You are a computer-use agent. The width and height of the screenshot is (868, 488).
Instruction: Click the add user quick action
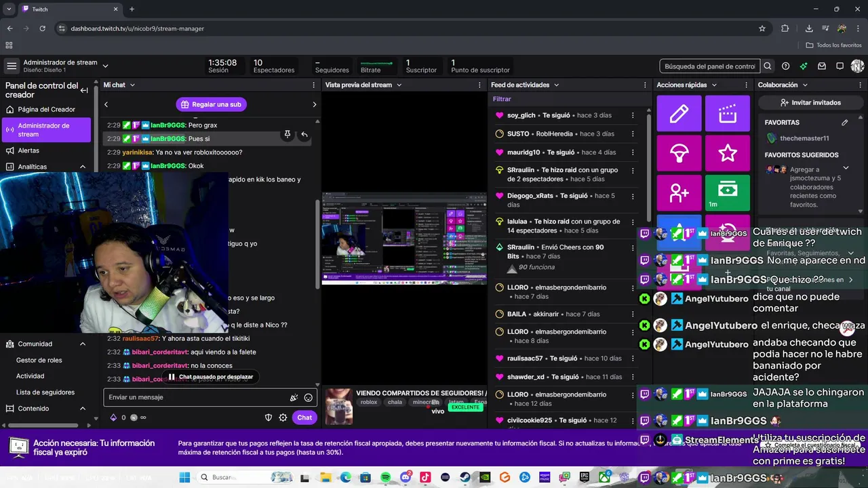click(x=679, y=193)
